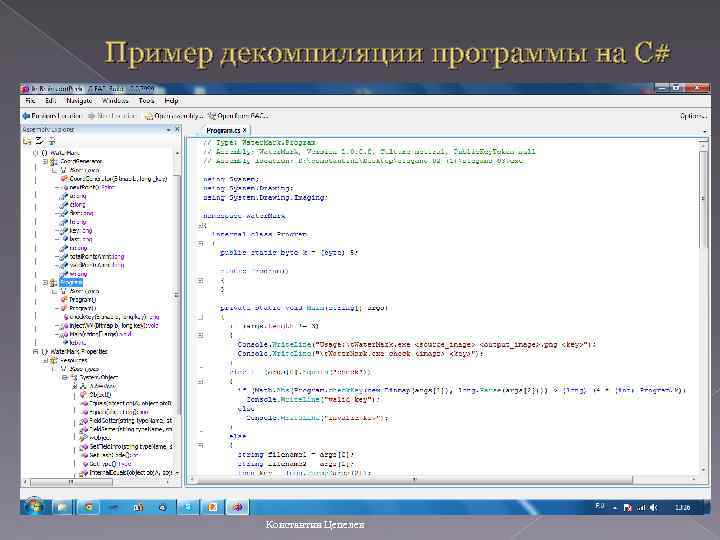This screenshot has width=720, height=540.
Task: Open the Edit menu
Action: [50, 101]
